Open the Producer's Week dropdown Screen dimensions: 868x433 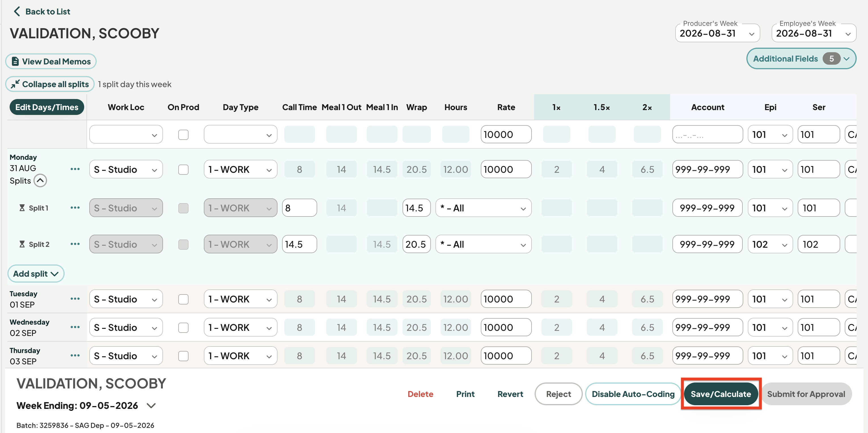point(717,33)
